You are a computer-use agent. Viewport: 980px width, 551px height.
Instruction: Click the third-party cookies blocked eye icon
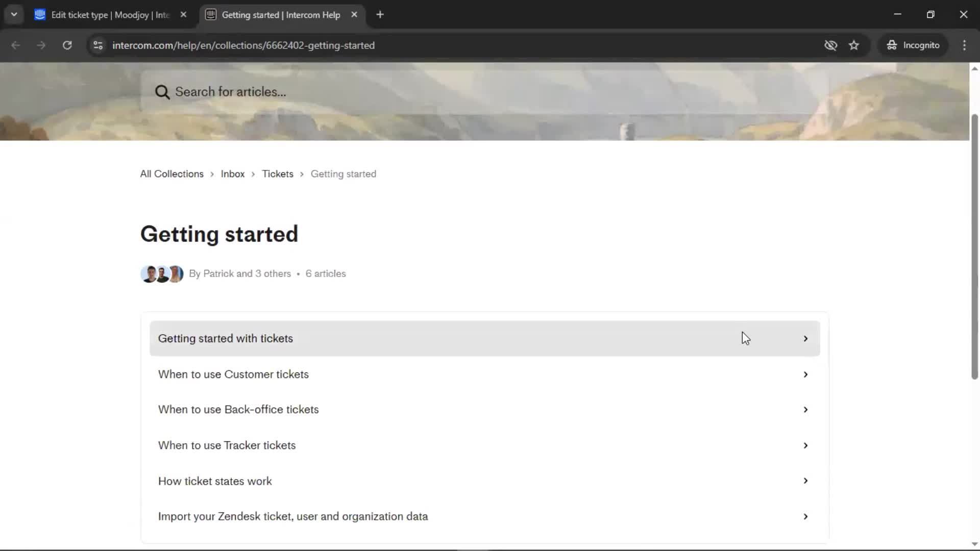pos(830,45)
